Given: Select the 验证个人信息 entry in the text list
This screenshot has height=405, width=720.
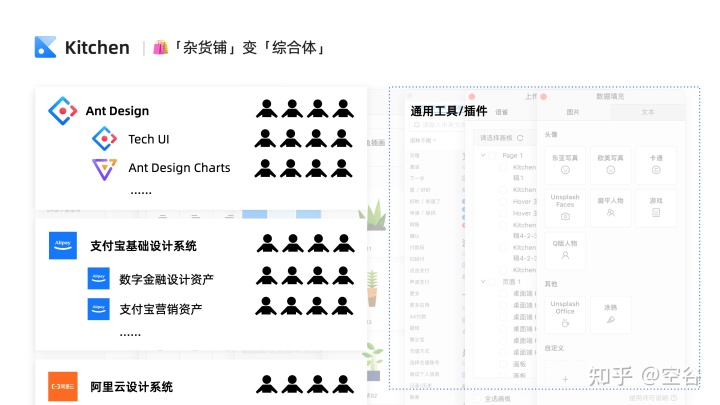Looking at the screenshot, I should (424, 374).
